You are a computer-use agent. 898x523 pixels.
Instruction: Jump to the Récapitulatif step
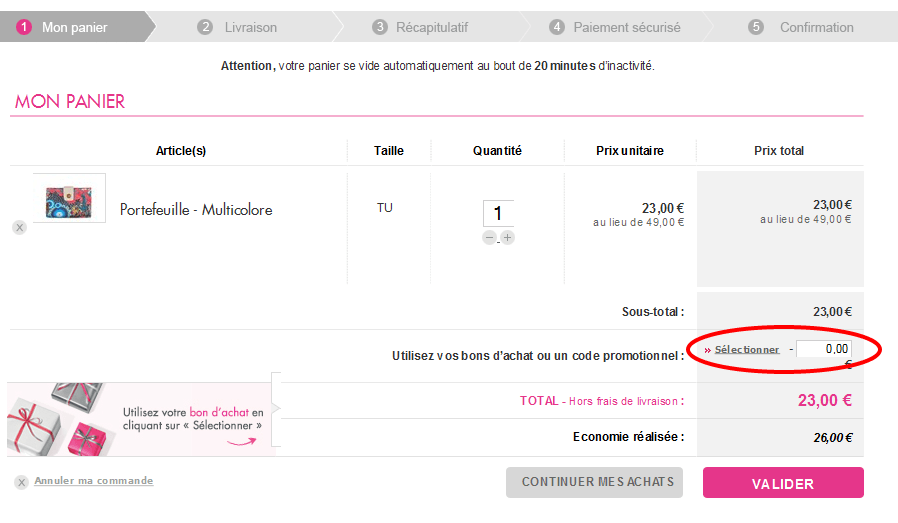431,27
